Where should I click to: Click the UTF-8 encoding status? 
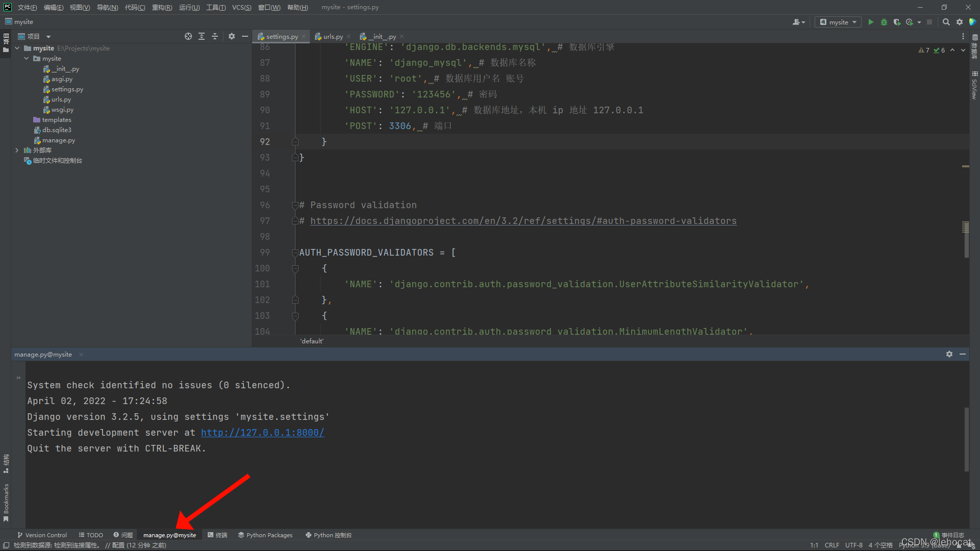(x=854, y=545)
